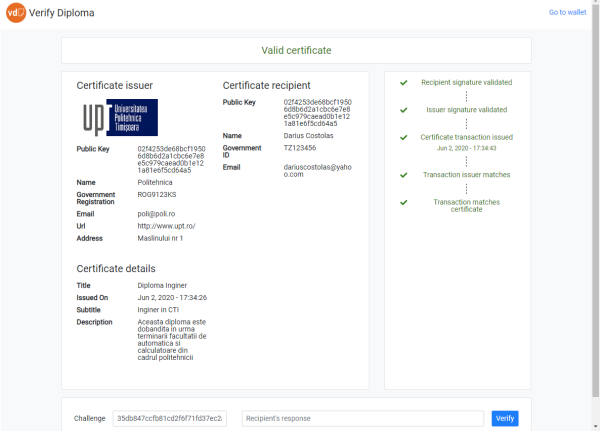Screen dimensions: 602x437
Task: Click the issuer URL http://www.upt.ro/
Action: tap(166, 226)
